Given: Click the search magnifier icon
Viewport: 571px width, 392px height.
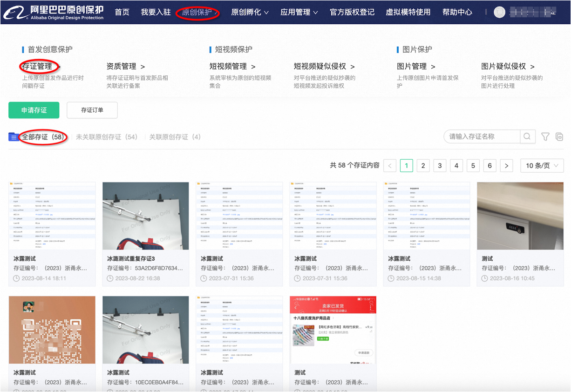Looking at the screenshot, I should (x=527, y=136).
